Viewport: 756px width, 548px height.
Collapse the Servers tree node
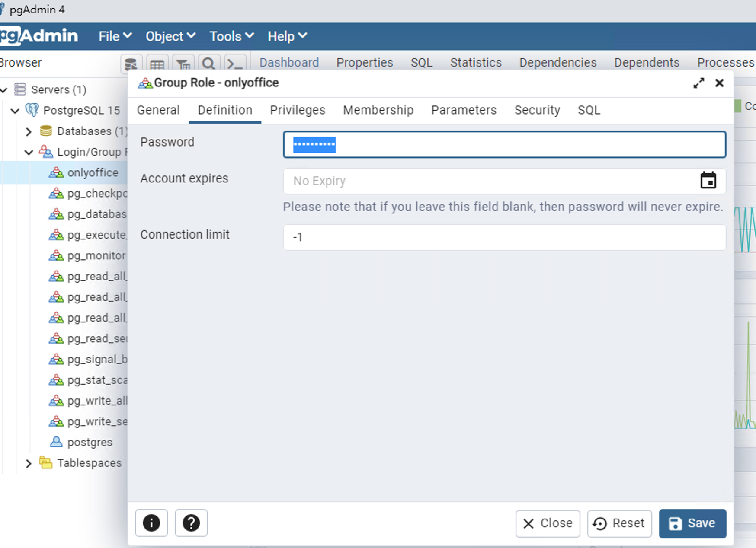click(x=4, y=90)
